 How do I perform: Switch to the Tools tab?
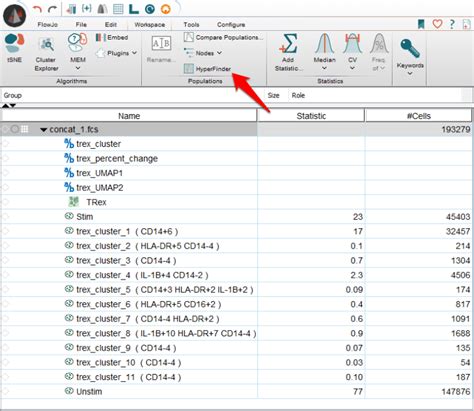[x=191, y=25]
